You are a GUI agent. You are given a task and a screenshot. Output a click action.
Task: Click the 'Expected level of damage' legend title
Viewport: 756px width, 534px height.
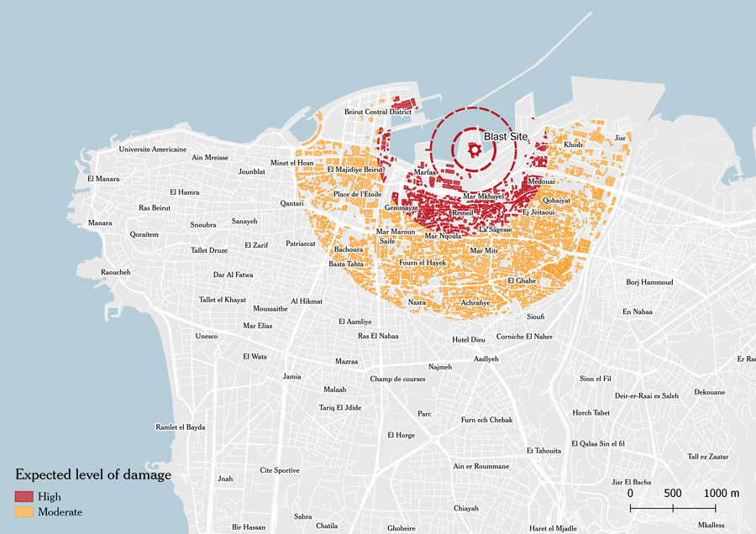pyautogui.click(x=93, y=475)
